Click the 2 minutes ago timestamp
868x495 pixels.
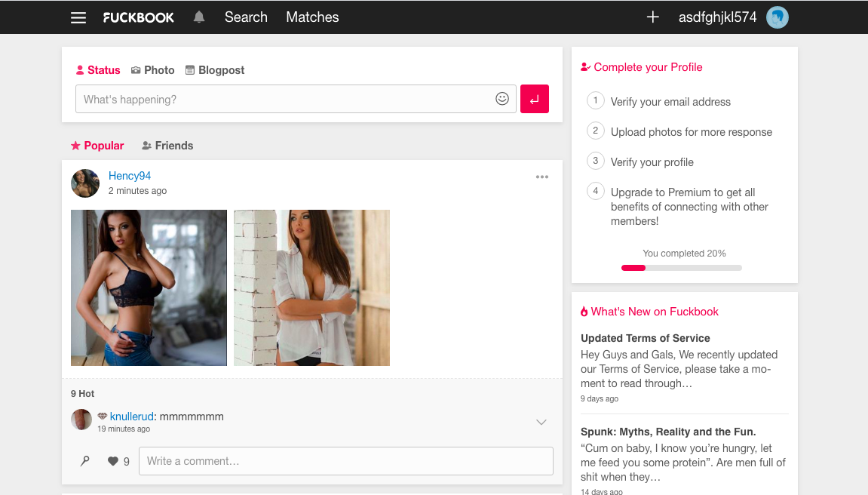coord(137,190)
